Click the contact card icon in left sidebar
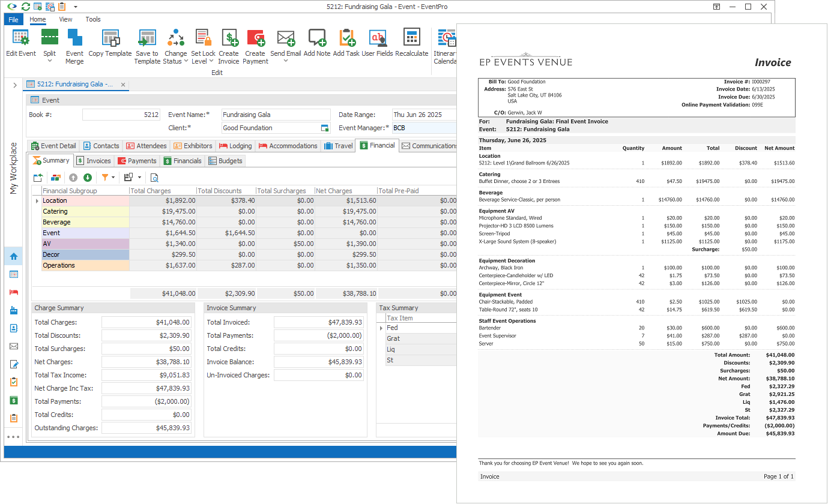This screenshot has width=828, height=504. pyautogui.click(x=14, y=328)
